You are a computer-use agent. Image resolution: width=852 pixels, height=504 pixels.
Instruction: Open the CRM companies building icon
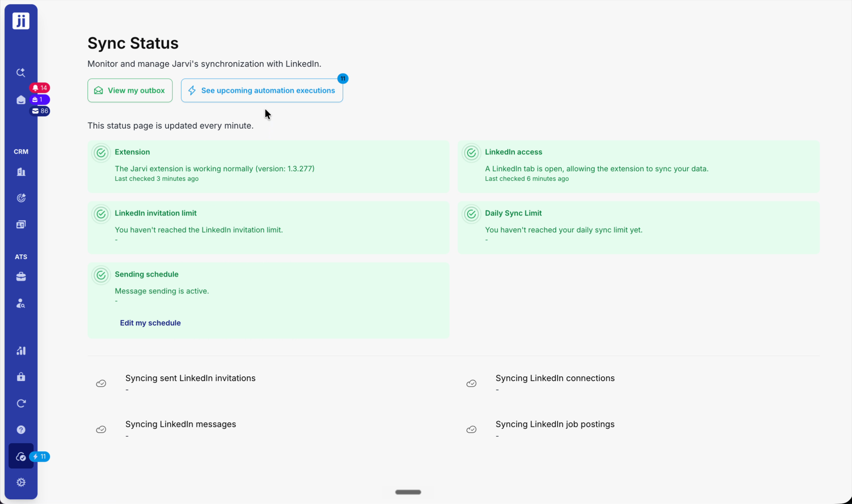[x=21, y=172]
